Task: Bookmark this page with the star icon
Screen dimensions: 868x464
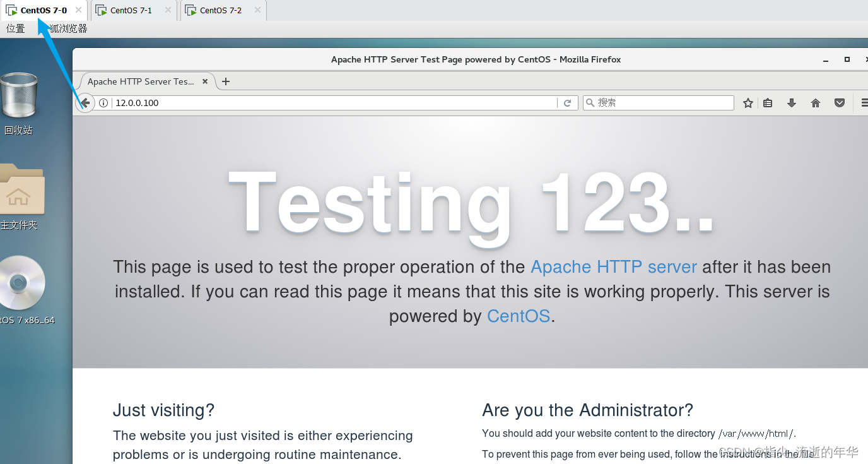Action: point(748,103)
